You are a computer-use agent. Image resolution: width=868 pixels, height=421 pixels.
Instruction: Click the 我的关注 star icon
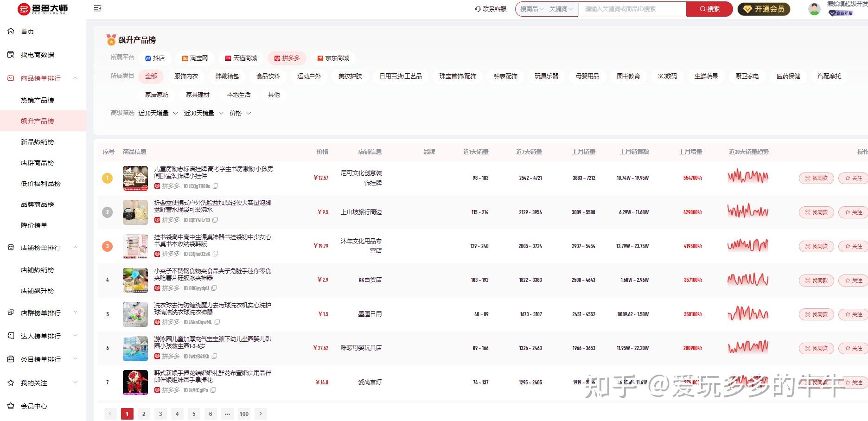[x=11, y=383]
